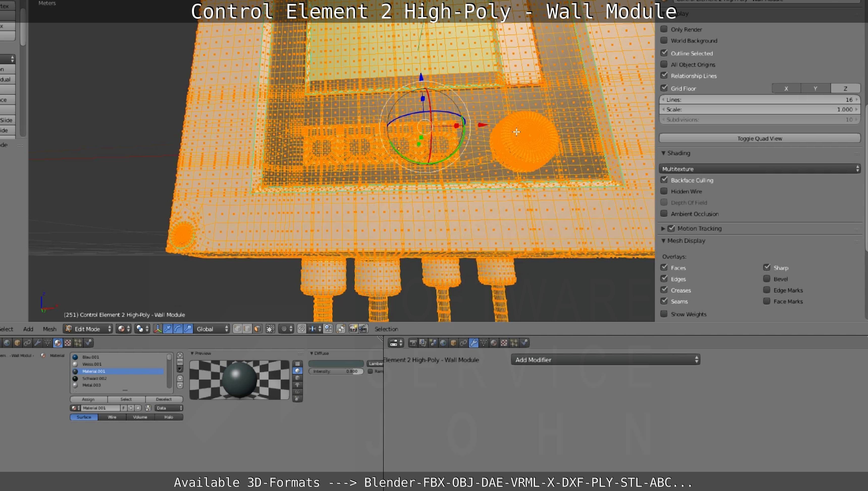Open Texture checker tab in right properties editor
The image size is (868, 491).
(504, 343)
